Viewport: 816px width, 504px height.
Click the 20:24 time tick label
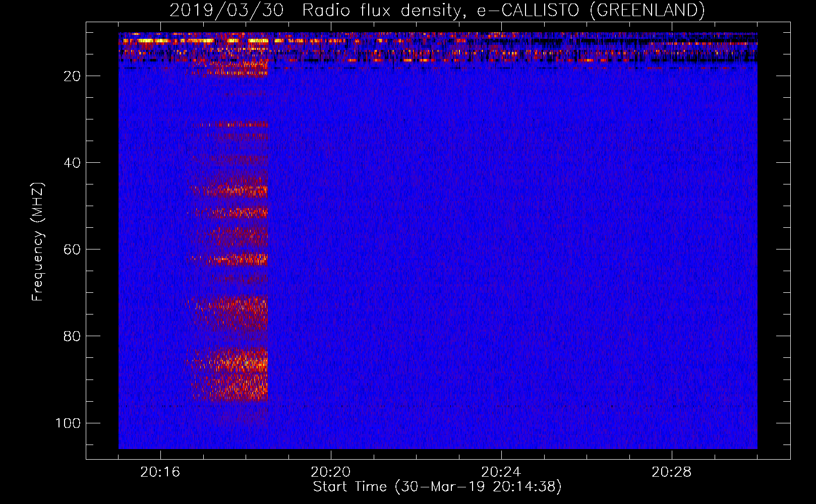tap(501, 472)
